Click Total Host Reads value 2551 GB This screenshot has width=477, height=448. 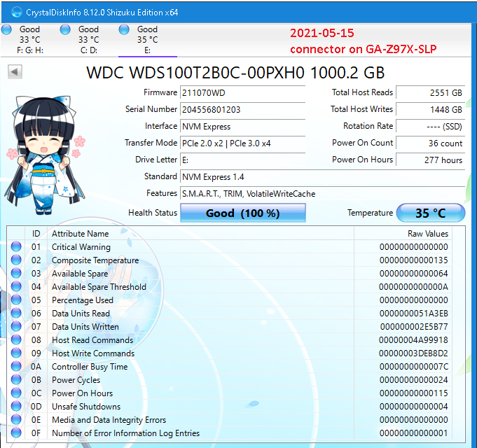point(431,92)
